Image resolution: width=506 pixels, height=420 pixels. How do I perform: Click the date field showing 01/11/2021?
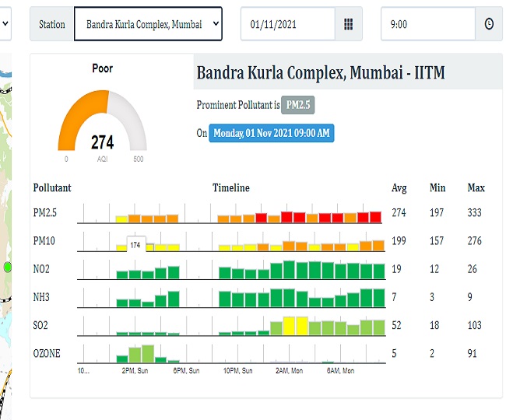288,24
